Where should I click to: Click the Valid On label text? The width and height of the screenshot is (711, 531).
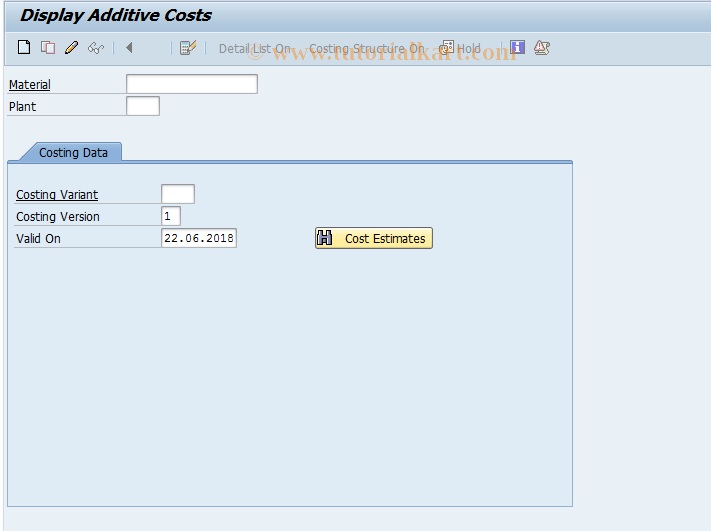[x=38, y=239]
